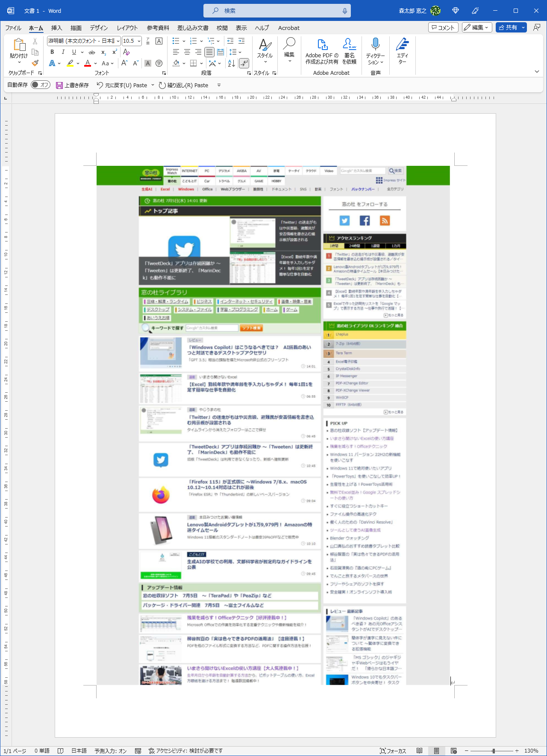Click the Comments button

pos(443,27)
